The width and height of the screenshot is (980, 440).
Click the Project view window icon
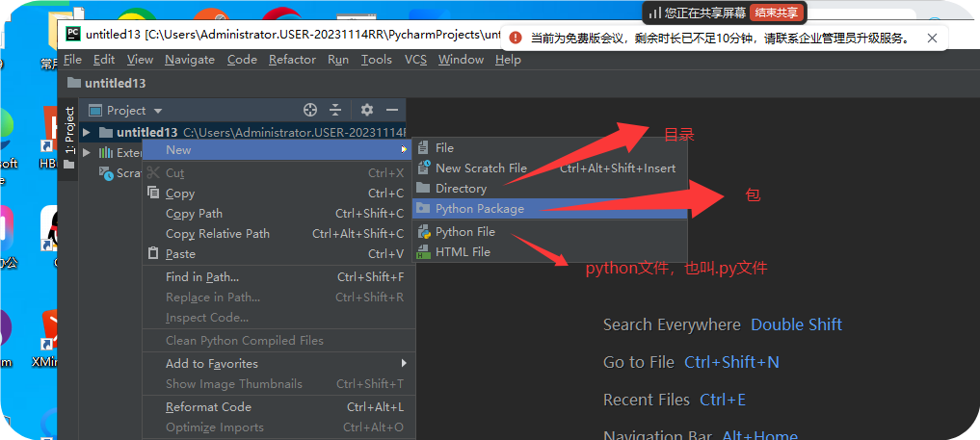95,111
